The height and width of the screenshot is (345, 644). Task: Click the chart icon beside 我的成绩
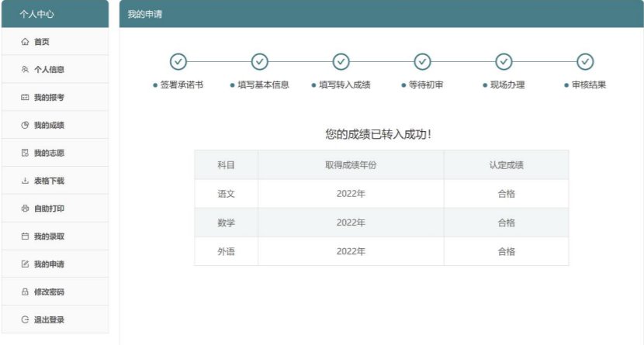(25, 126)
